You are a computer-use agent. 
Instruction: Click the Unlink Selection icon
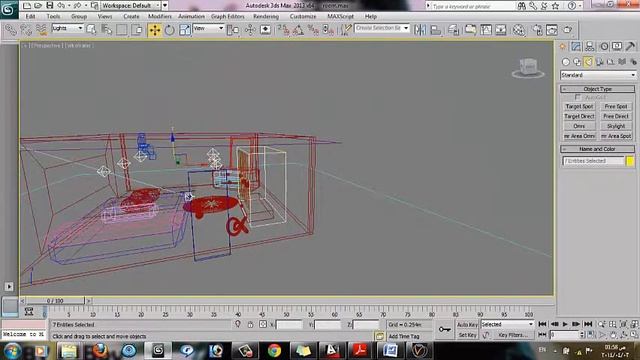[26, 30]
